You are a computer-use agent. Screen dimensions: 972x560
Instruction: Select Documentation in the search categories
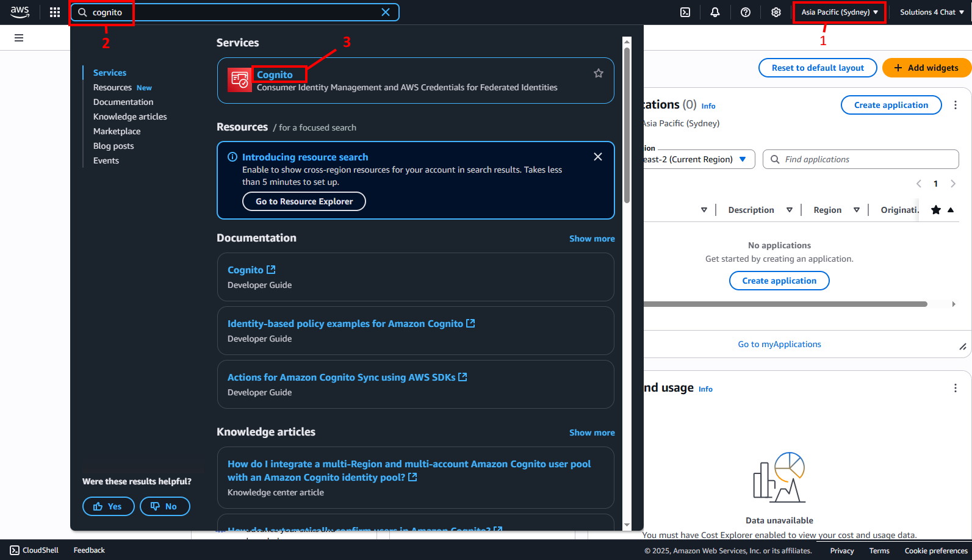123,102
